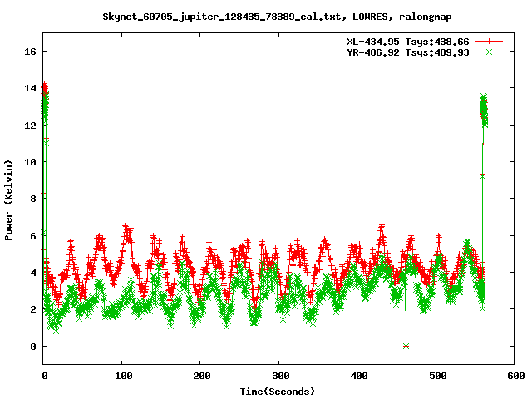The image size is (532, 399).
Task: Click the y-axis tick label '12'
Action: pyautogui.click(x=30, y=126)
